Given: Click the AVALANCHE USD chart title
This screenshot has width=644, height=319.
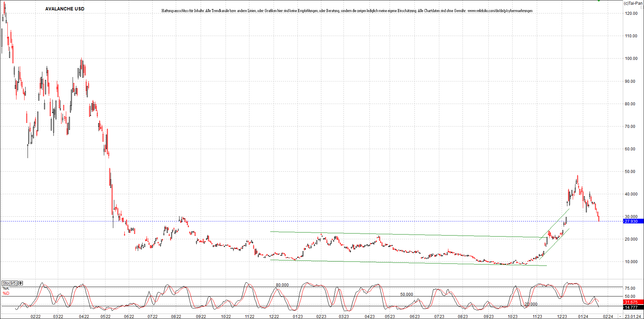Looking at the screenshot, I should (x=65, y=9).
